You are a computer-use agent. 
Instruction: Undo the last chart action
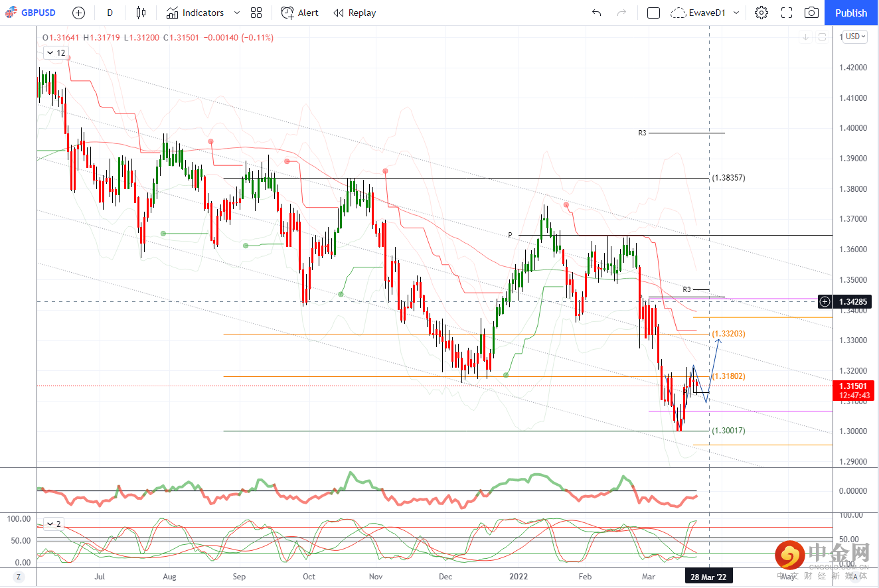point(596,13)
